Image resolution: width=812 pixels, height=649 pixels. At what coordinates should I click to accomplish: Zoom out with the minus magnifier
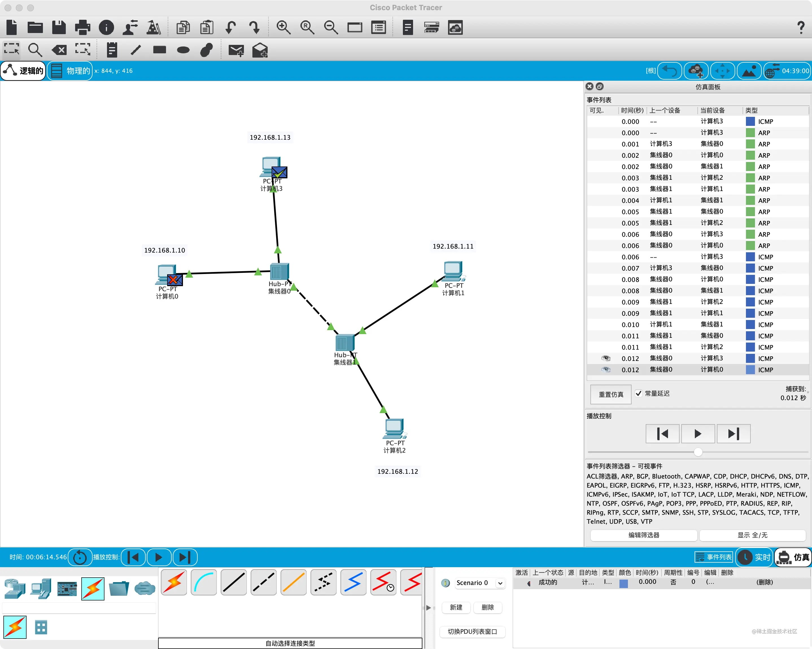tap(331, 27)
